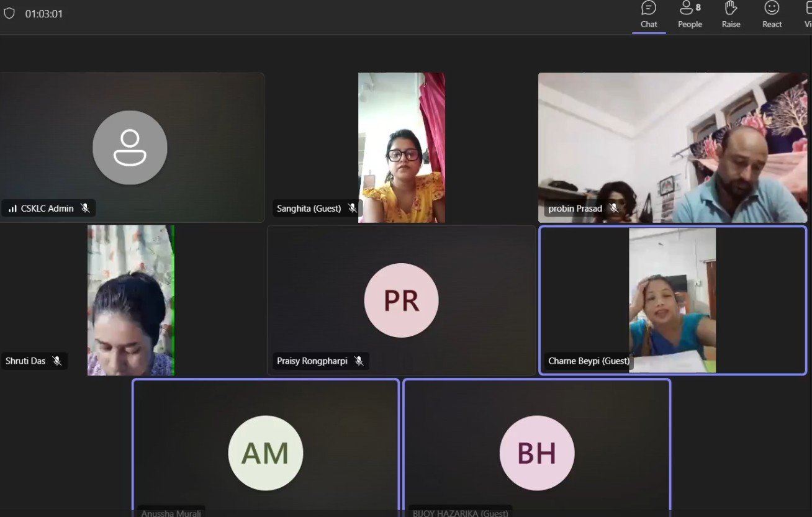Click the CSKLC Admin name label
This screenshot has height=517, width=812.
47,209
